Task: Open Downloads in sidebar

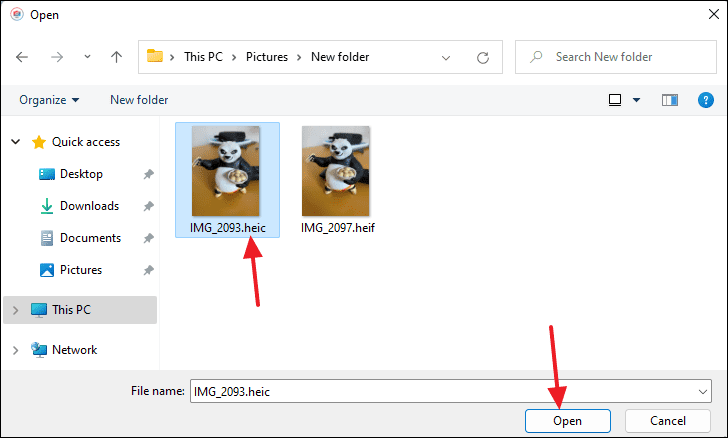Action: pyautogui.click(x=89, y=206)
